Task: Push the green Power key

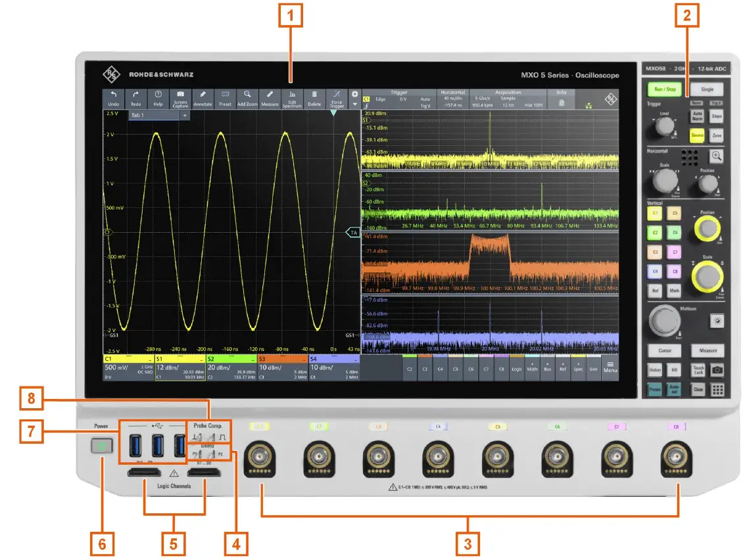Action: [x=101, y=446]
